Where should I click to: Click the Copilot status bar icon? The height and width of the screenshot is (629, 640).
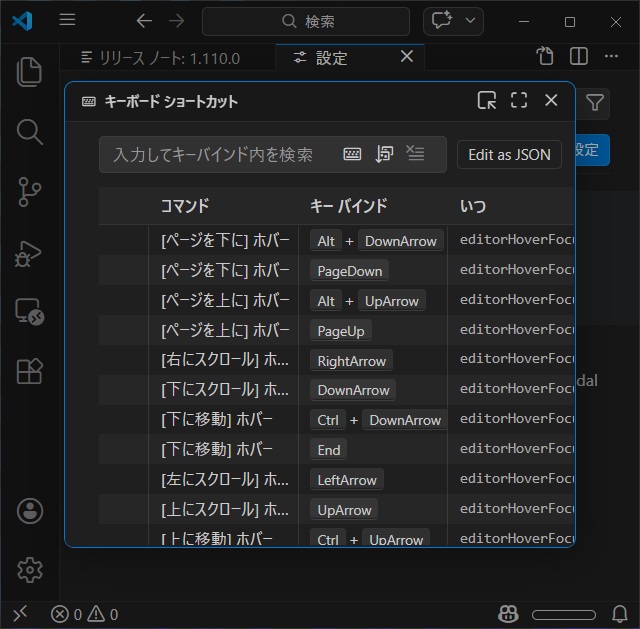click(508, 614)
